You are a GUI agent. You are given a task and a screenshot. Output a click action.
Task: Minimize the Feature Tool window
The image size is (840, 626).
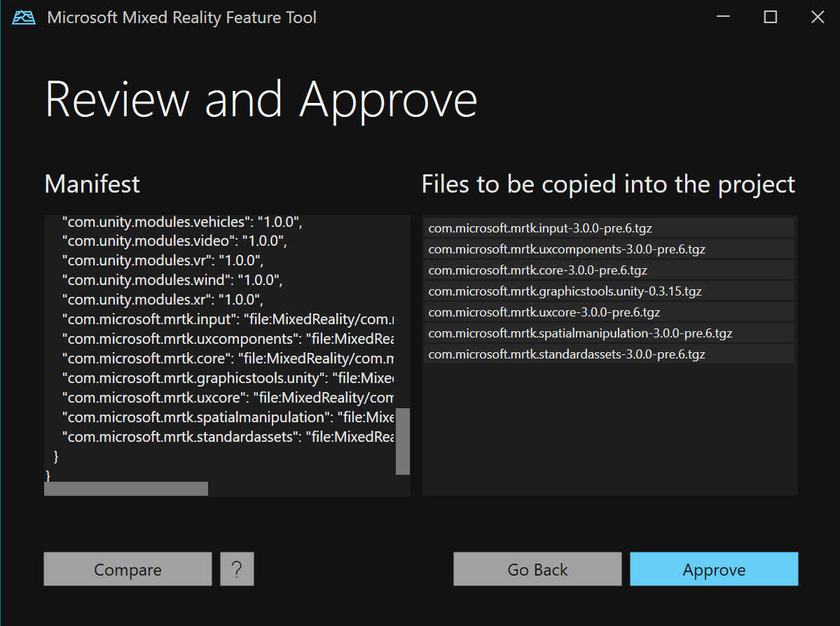click(x=723, y=18)
